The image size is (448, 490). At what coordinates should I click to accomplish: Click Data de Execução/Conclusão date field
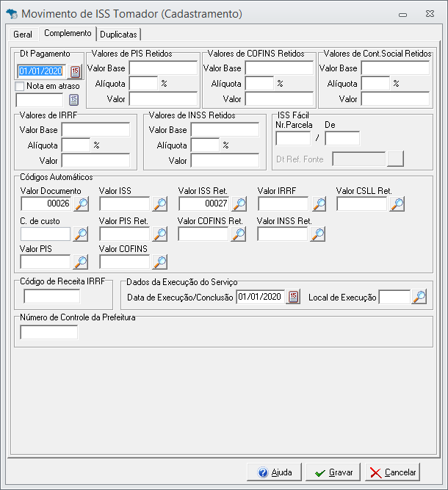pyautogui.click(x=261, y=297)
